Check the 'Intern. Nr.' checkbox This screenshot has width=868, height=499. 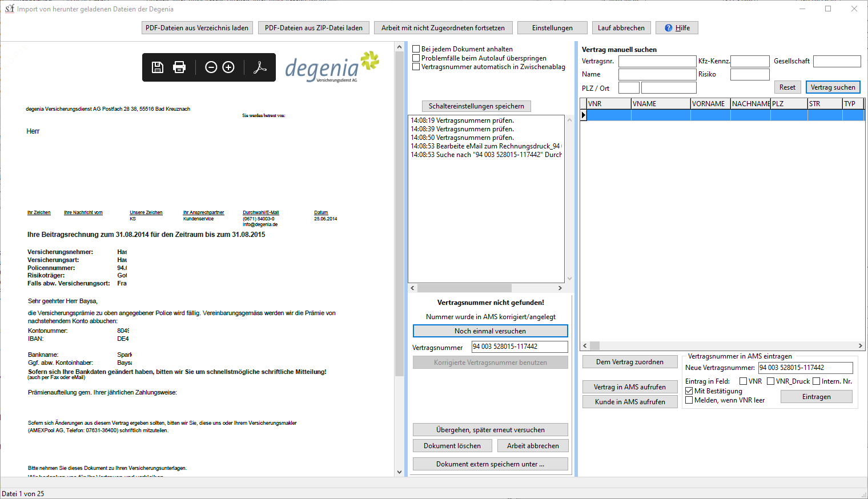click(816, 381)
